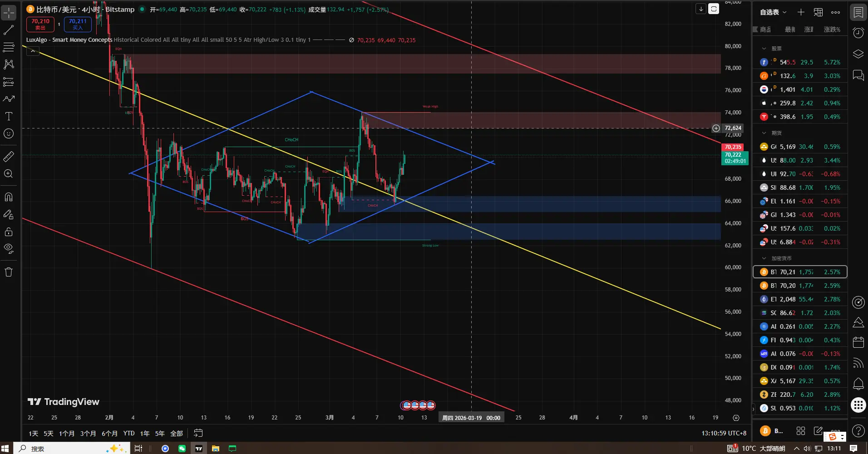The height and width of the screenshot is (454, 868).
Task: Open the detail panel edit note icon
Action: [818, 431]
